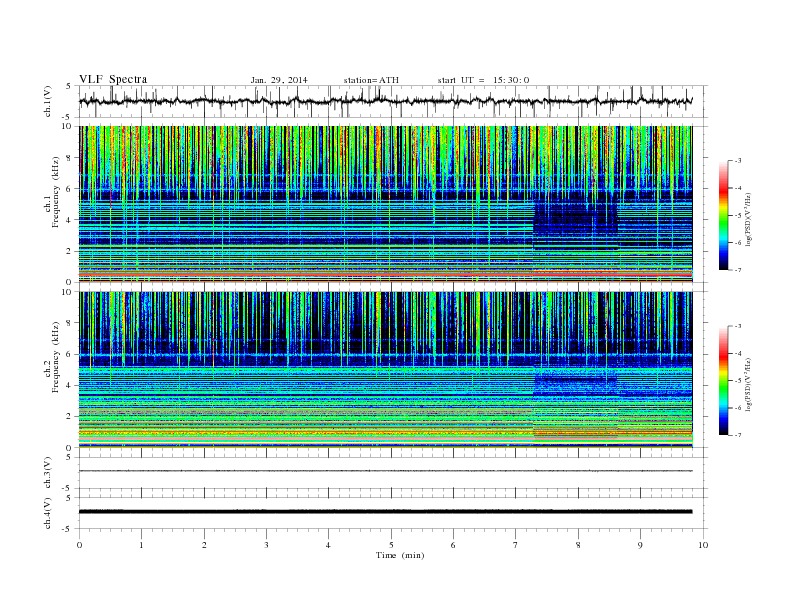
Task: Click the ch.2 spectrogram color bar
Action: click(x=723, y=381)
